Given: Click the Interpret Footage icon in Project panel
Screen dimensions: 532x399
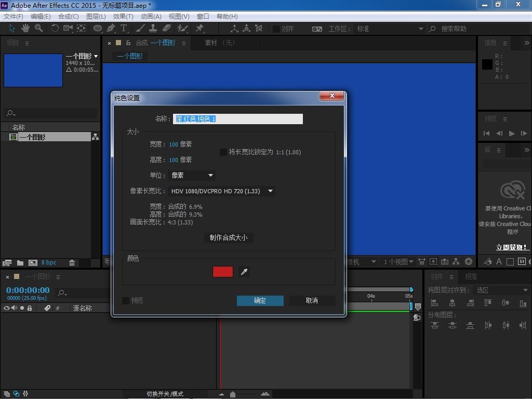Looking at the screenshot, I should click(7, 262).
